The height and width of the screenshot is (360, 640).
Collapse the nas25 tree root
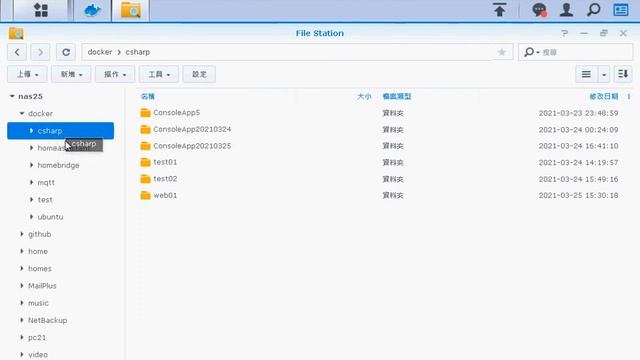pyautogui.click(x=12, y=96)
